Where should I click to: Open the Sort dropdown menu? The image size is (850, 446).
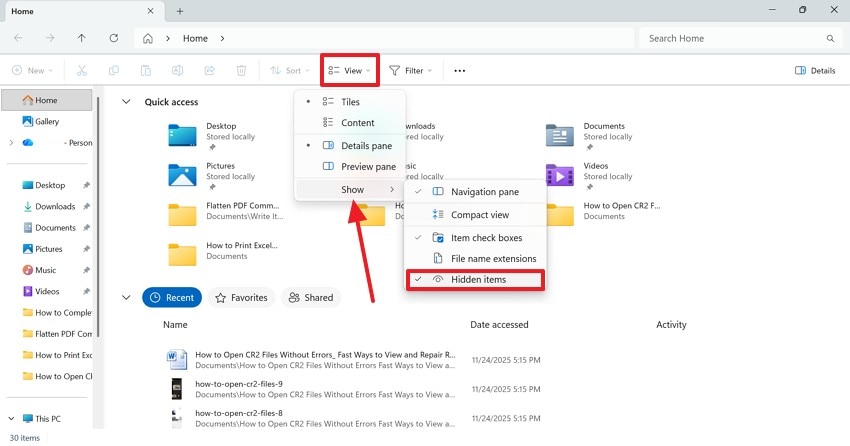coord(290,70)
